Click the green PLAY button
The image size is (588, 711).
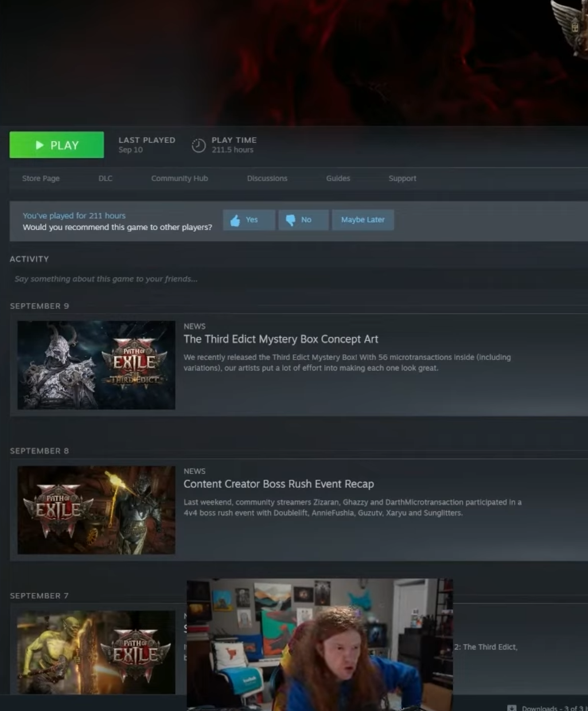57,145
